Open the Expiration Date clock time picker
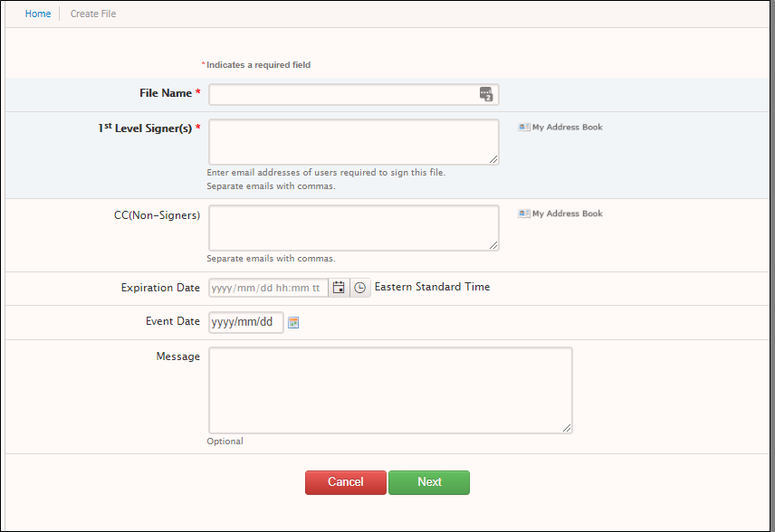Screen dimensions: 775x532 coord(360,288)
